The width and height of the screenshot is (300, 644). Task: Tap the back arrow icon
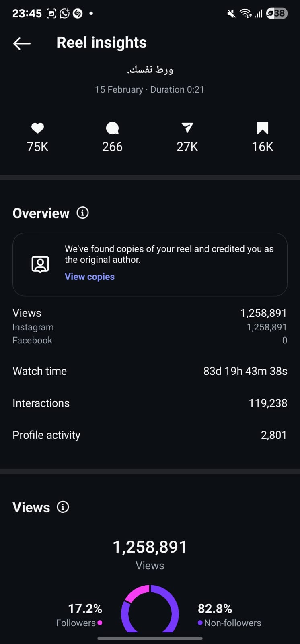pyautogui.click(x=22, y=43)
